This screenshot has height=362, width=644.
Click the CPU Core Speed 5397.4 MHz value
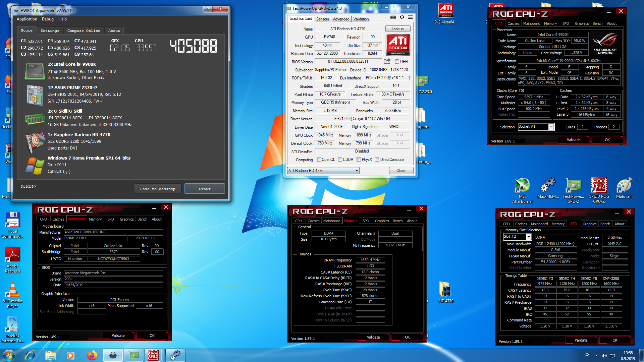pos(534,97)
